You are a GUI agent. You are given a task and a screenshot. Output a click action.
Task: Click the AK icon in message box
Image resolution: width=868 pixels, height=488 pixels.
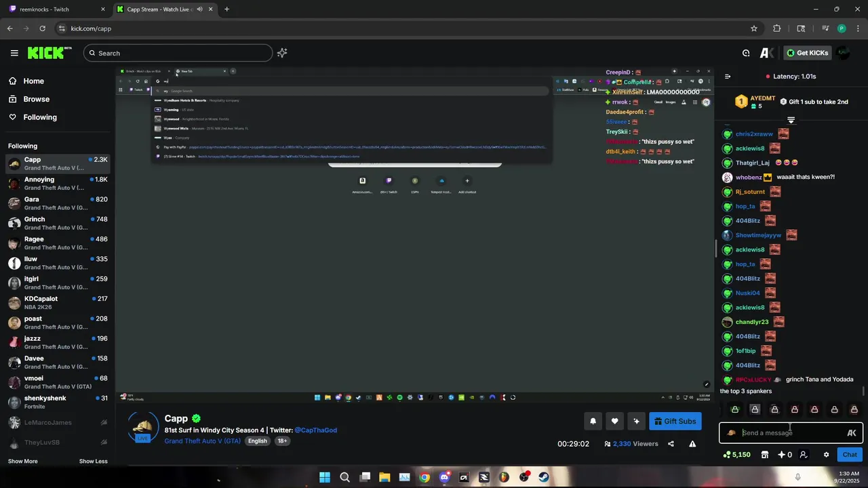852,433
